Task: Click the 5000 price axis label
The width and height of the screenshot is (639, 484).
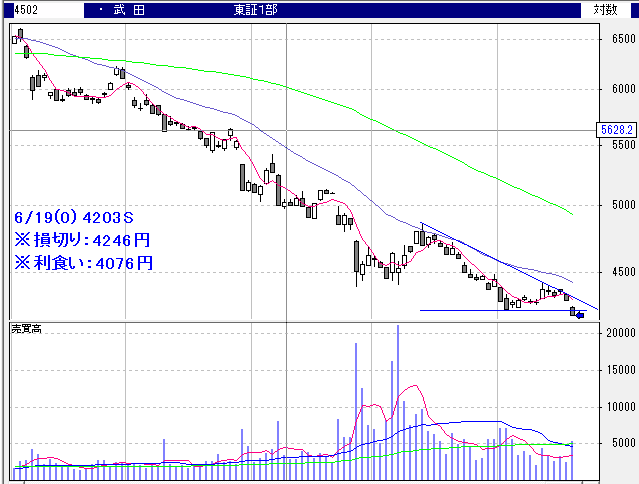Action: 617,205
